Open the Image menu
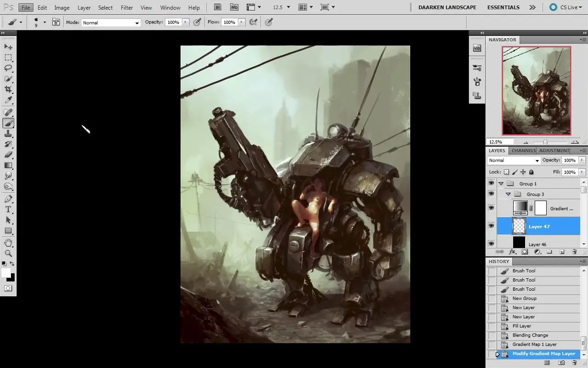This screenshot has height=368, width=588. [62, 8]
